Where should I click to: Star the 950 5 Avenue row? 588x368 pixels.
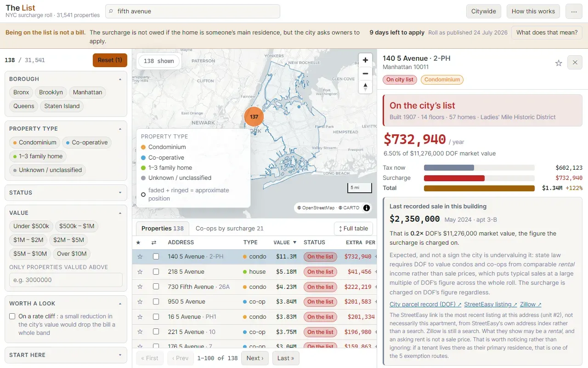pos(140,302)
